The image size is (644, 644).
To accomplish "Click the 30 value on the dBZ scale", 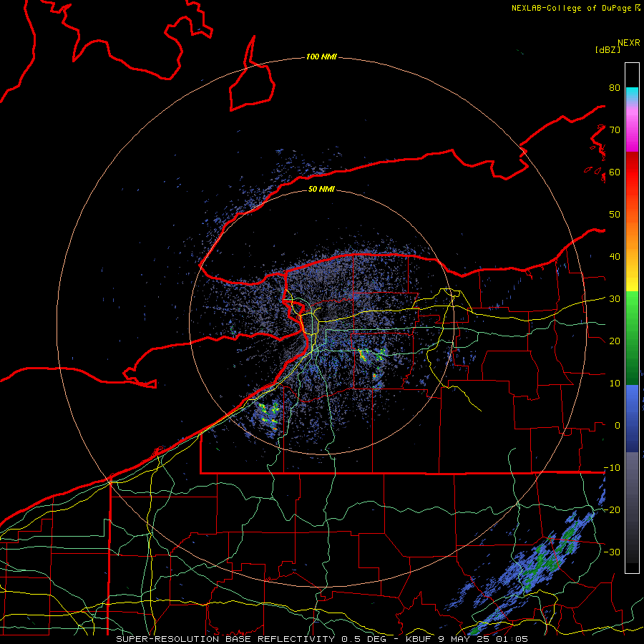I will click(x=615, y=299).
